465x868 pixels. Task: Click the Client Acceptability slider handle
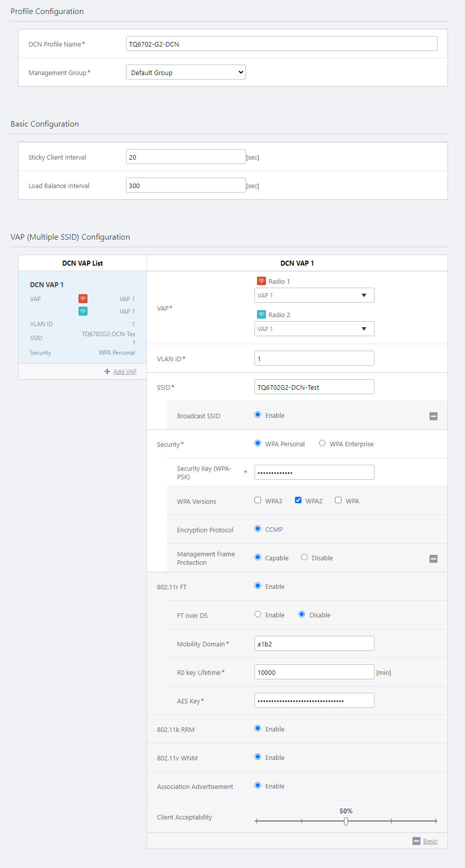346,821
